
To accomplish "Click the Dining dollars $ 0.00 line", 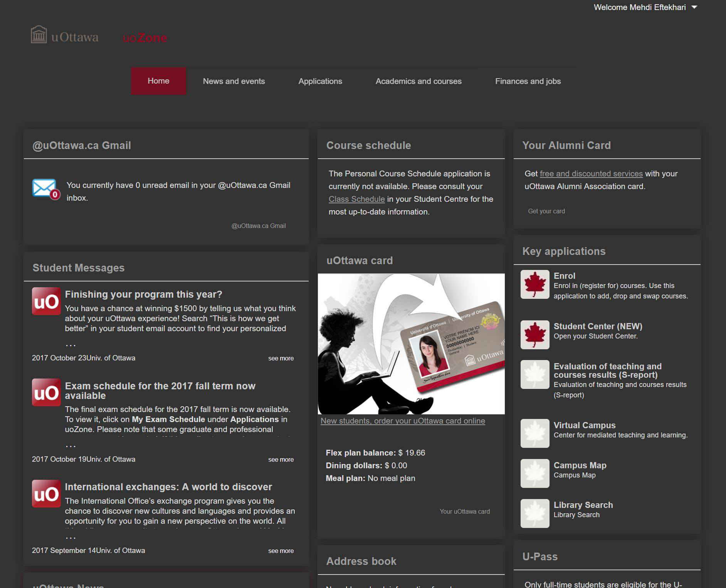I will point(366,466).
